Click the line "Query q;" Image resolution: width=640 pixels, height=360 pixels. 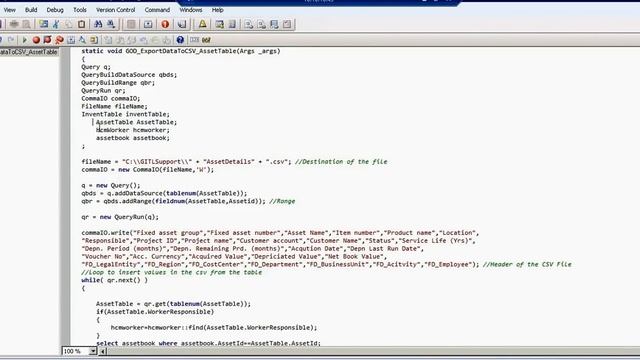(96, 67)
